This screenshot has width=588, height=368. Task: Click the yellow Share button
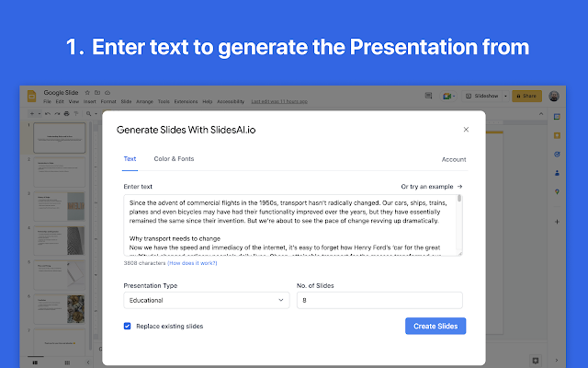527,96
